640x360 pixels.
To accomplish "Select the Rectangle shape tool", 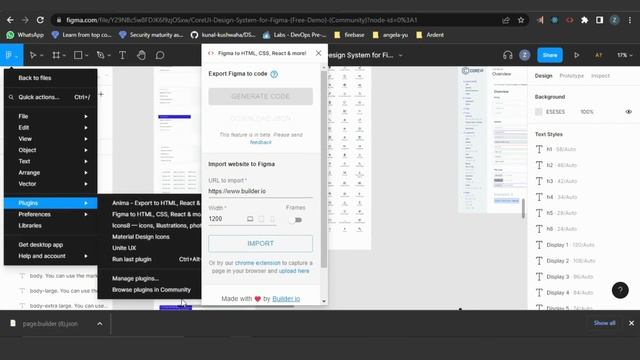I will [x=78, y=55].
